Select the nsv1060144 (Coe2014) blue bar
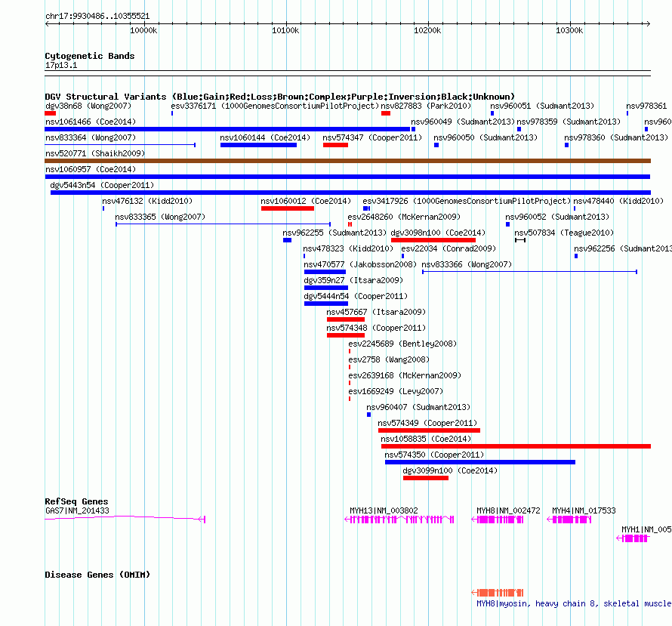 258,145
